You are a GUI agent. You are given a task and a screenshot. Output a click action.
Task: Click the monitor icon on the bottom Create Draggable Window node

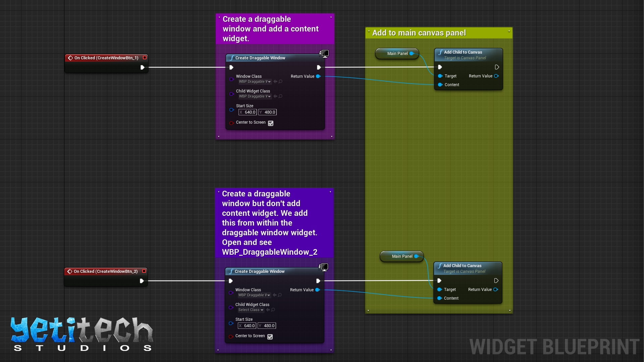tap(324, 267)
